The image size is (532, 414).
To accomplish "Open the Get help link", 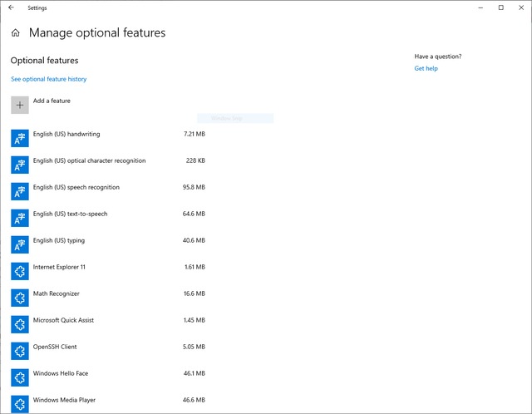I will pos(426,68).
